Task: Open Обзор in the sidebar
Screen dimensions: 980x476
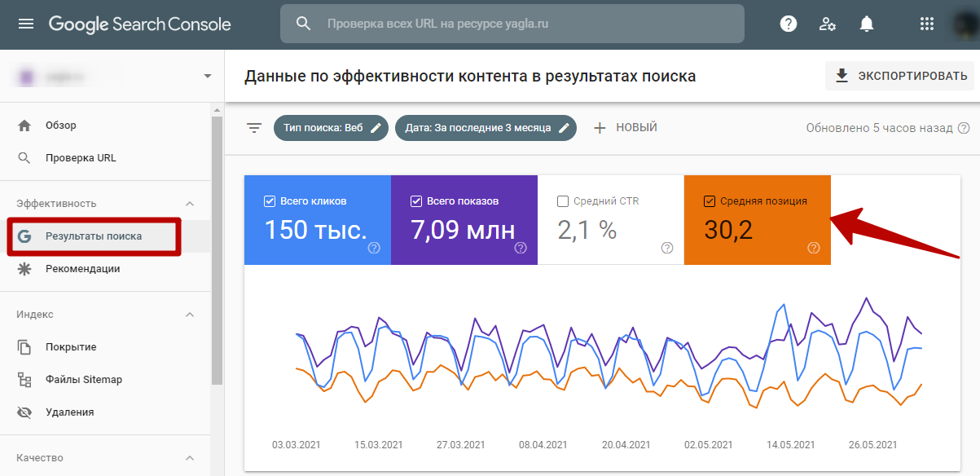Action: [61, 126]
